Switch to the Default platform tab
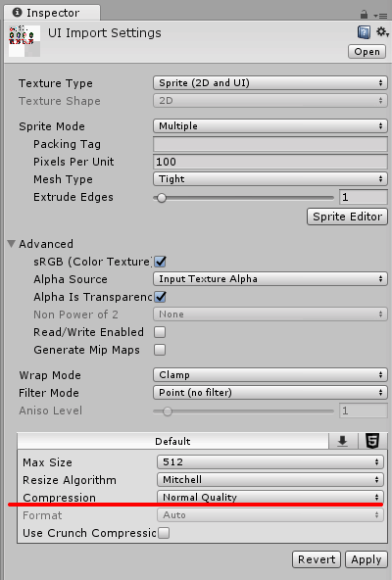392x580 pixels. tap(172, 441)
